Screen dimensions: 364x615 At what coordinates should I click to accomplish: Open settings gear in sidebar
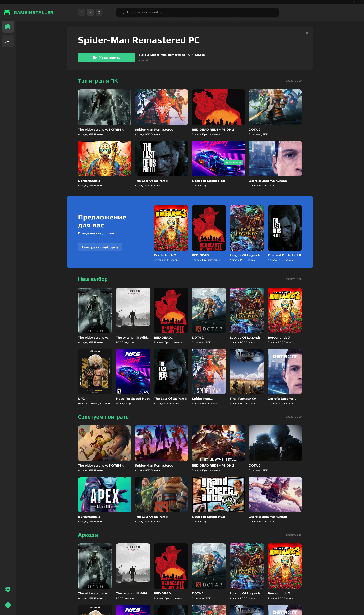[x=8, y=589]
